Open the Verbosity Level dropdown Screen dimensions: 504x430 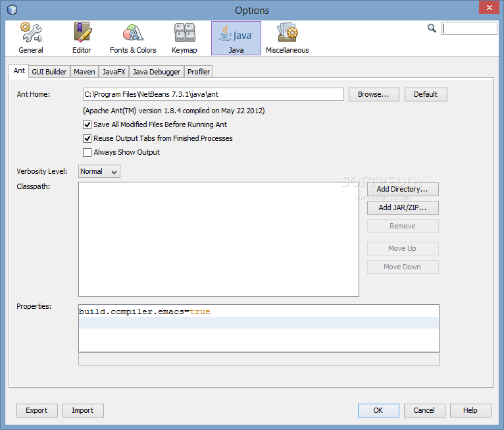99,171
